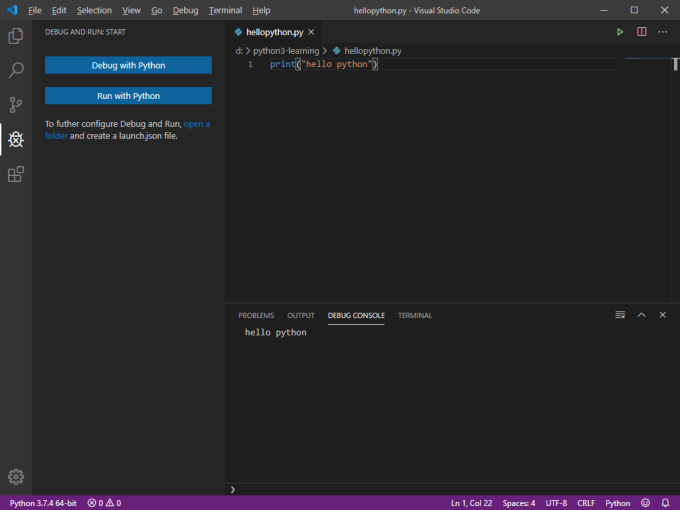Screen dimensions: 680x510
Task: Click the print statement code line
Action: (324, 64)
